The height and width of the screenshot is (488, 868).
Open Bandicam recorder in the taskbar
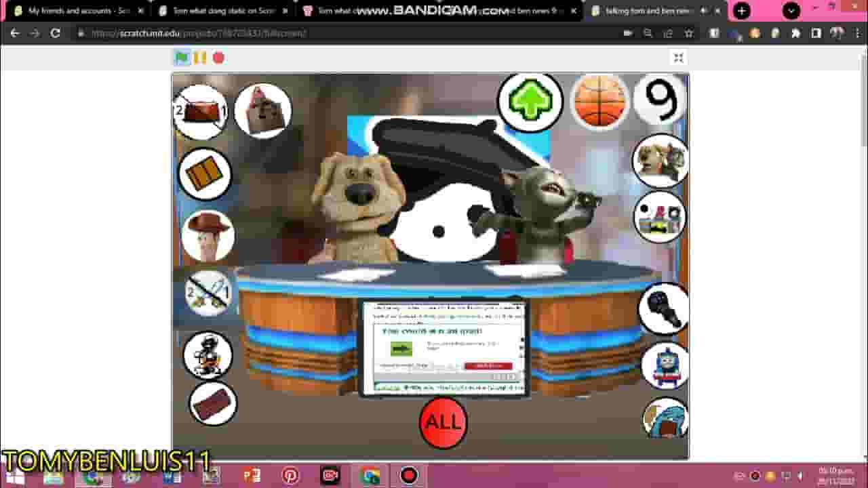click(409, 476)
